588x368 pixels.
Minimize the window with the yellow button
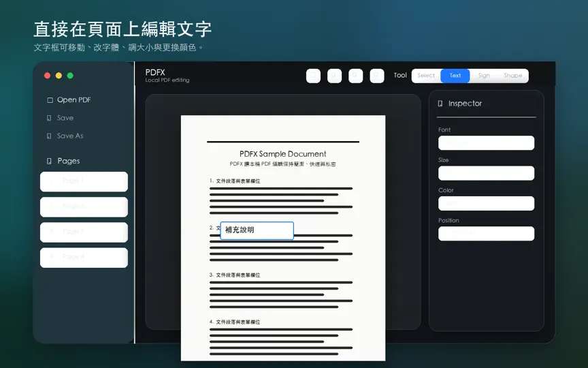coord(59,76)
